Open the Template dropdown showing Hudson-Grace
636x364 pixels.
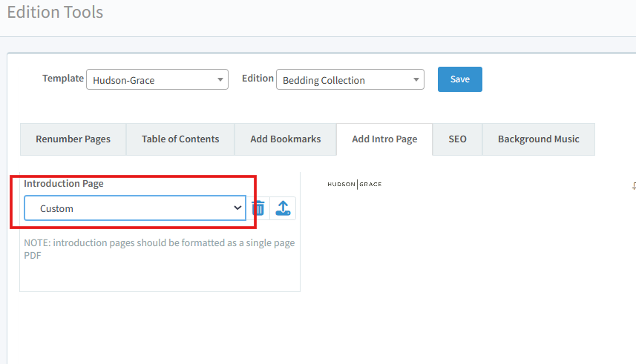[157, 80]
